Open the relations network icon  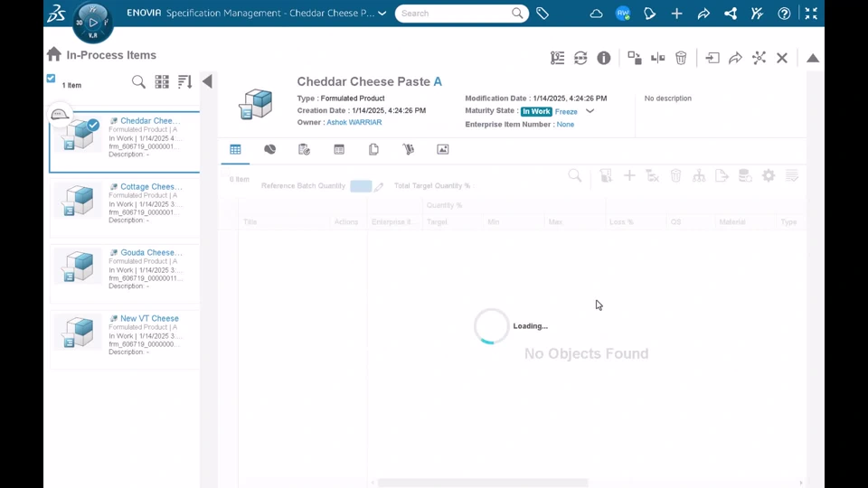coord(759,58)
